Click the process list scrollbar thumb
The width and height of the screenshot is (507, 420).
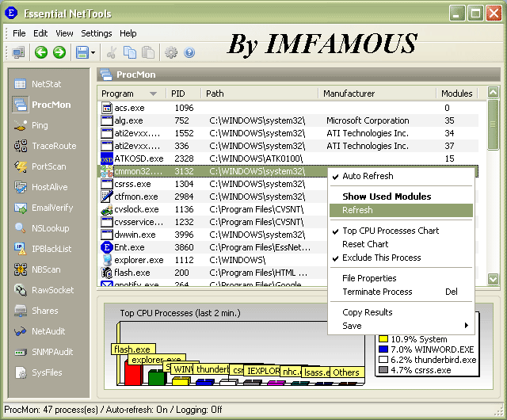tap(493, 124)
